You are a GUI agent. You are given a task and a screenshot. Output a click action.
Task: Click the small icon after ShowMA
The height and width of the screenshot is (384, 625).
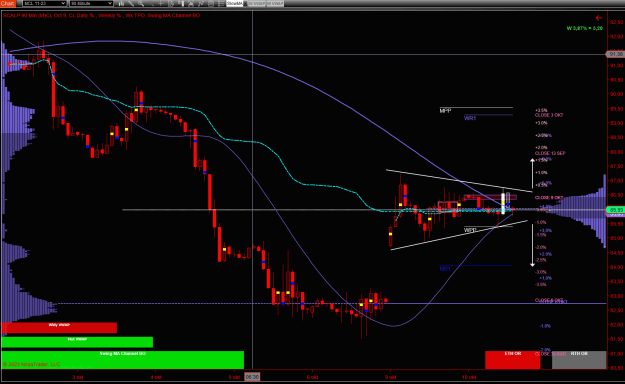(245, 4)
